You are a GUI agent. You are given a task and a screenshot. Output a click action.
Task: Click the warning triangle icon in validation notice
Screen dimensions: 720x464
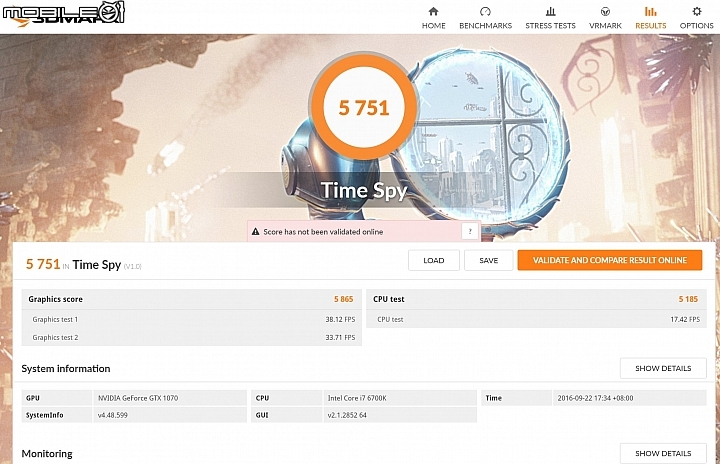(x=255, y=232)
